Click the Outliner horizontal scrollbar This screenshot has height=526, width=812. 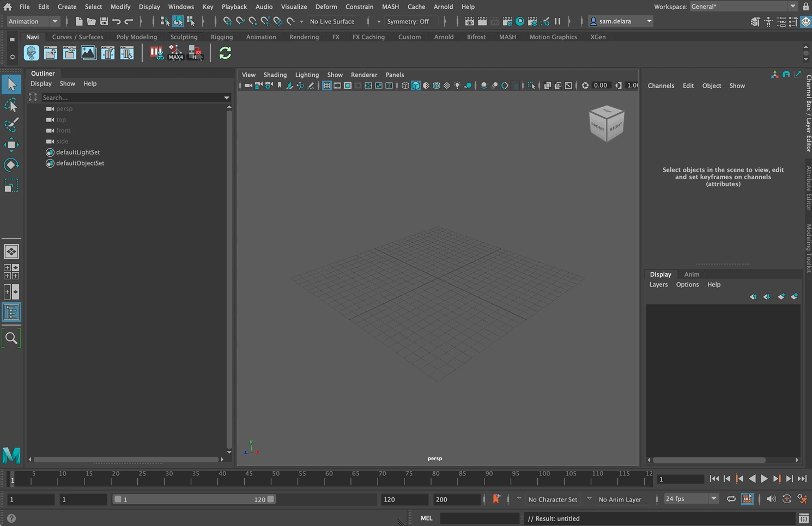(x=126, y=460)
